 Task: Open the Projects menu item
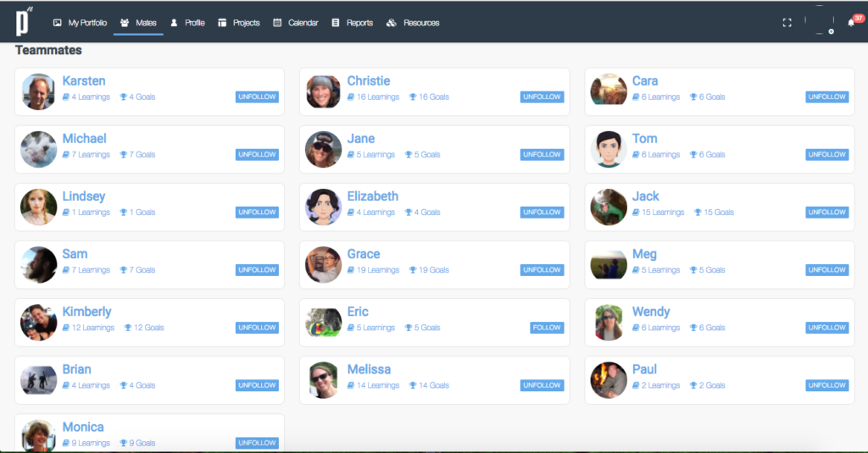coord(239,23)
